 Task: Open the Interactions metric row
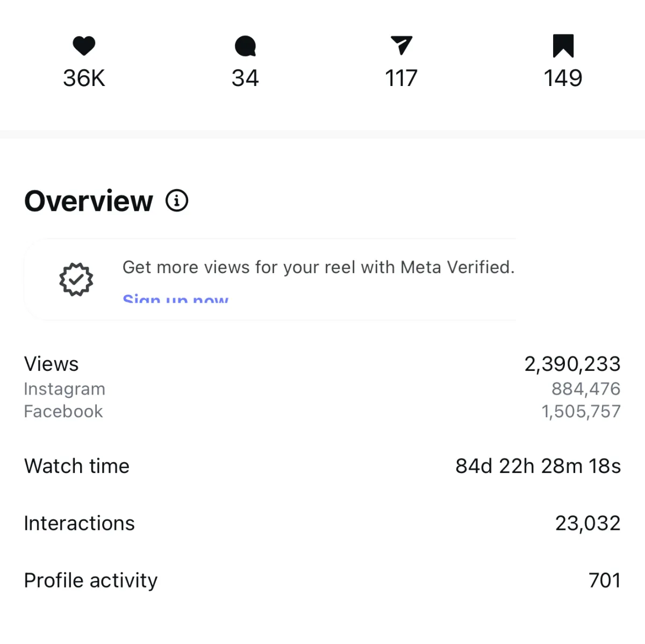tap(80, 523)
